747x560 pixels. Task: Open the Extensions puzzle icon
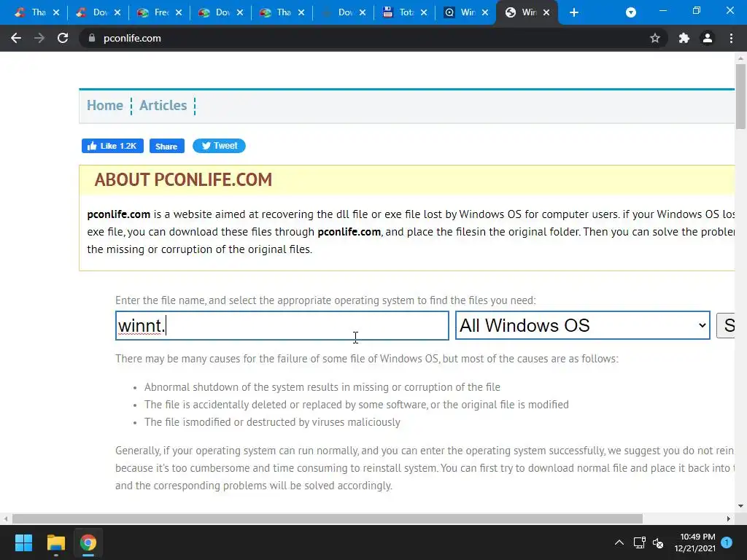tap(684, 38)
